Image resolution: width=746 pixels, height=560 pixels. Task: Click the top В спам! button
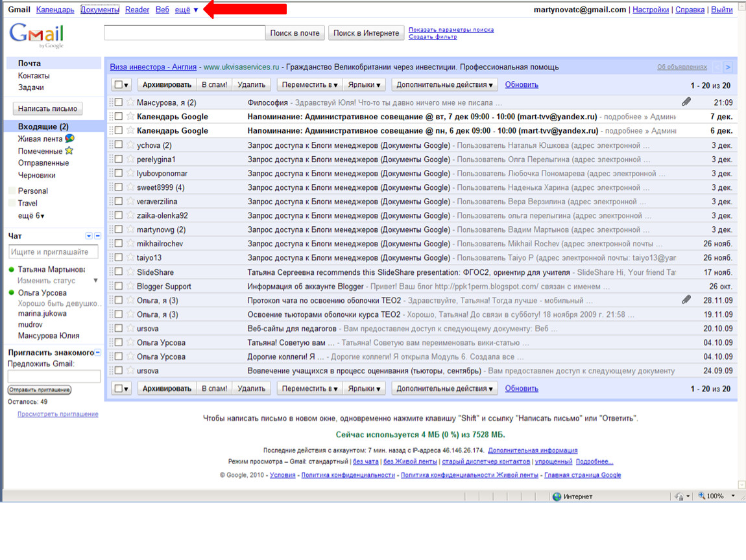point(214,85)
